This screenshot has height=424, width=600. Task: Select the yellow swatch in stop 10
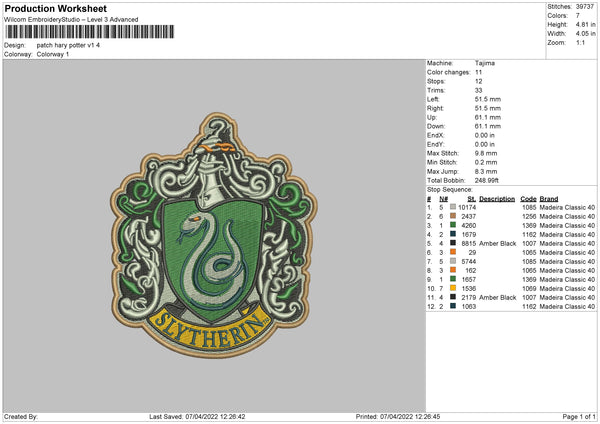[453, 288]
